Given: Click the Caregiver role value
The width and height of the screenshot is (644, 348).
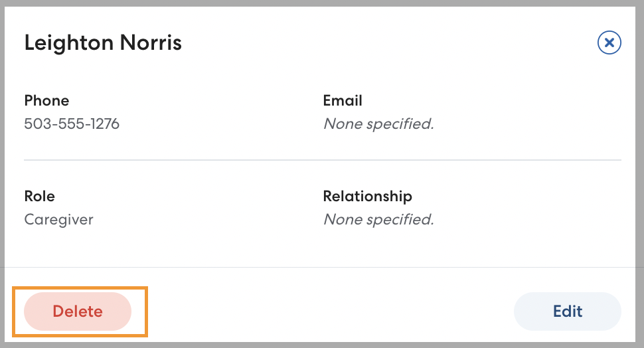Looking at the screenshot, I should 58,219.
